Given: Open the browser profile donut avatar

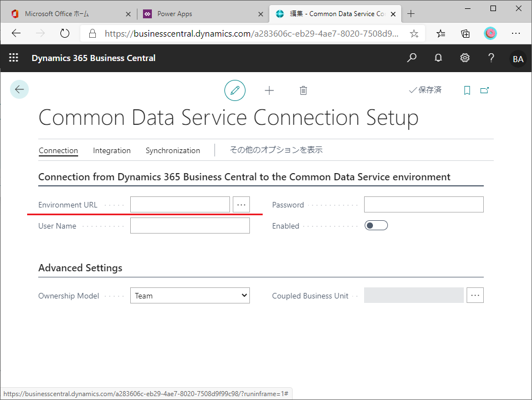Looking at the screenshot, I should tap(490, 33).
